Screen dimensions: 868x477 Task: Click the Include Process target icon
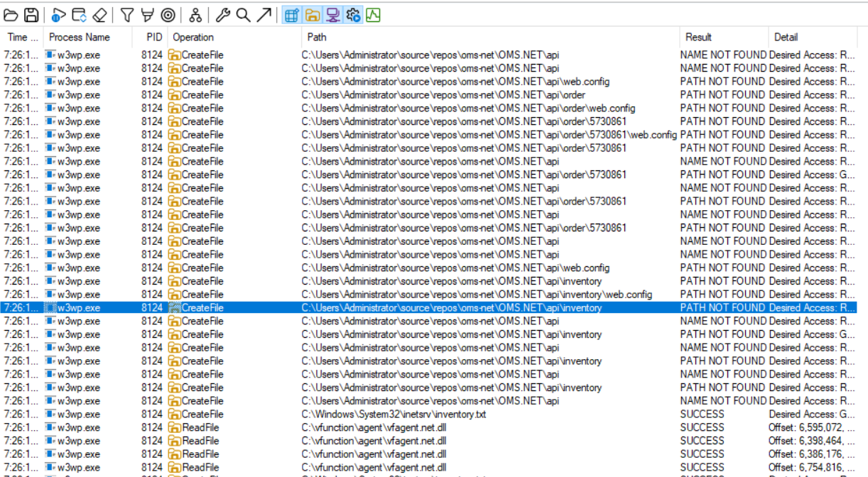tap(168, 15)
